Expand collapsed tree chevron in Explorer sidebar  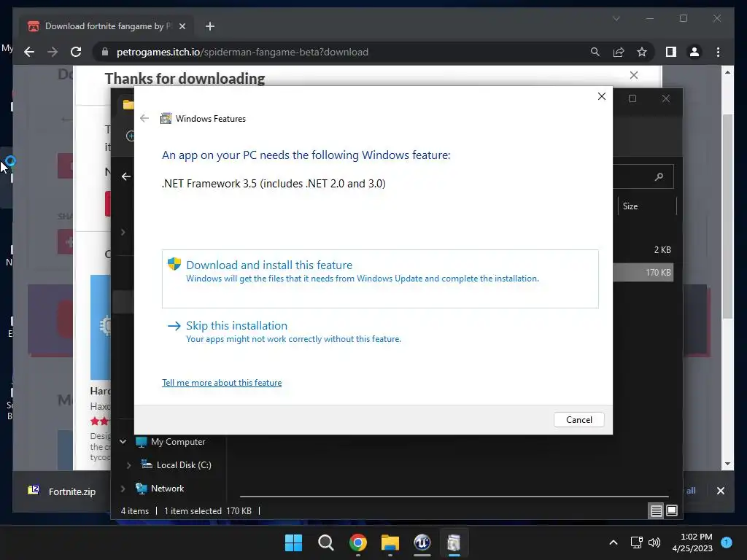123,233
